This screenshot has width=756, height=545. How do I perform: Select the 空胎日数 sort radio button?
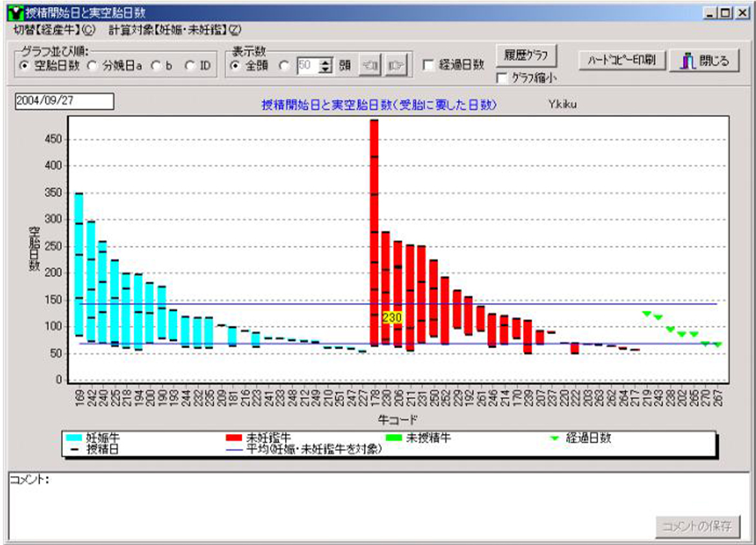click(x=24, y=66)
